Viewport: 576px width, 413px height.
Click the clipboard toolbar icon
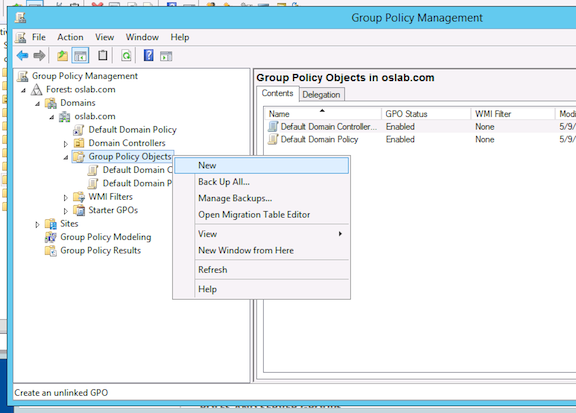(103, 56)
